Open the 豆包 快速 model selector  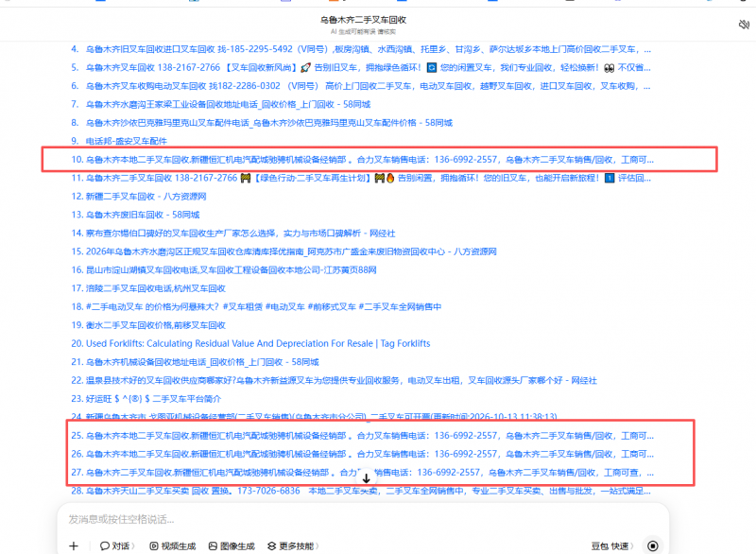point(611,545)
